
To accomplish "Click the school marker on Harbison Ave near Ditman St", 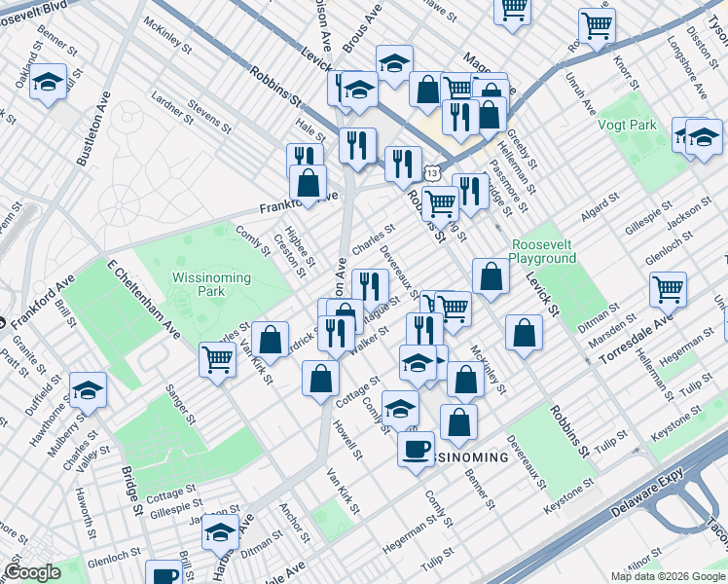I will (x=221, y=533).
